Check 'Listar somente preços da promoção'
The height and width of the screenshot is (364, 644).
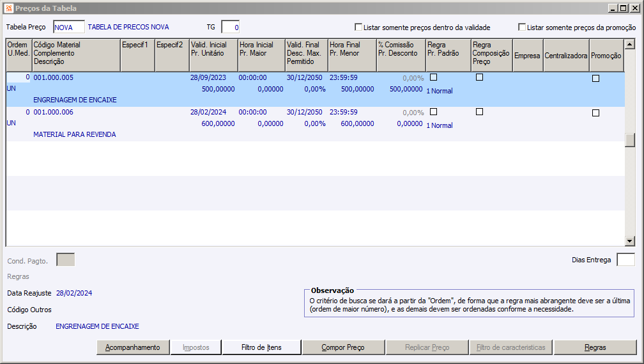click(522, 28)
